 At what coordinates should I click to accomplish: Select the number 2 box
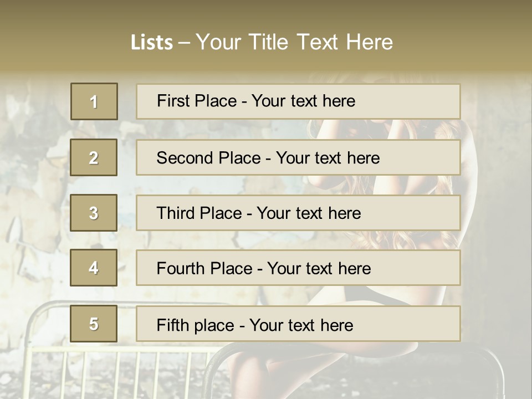click(94, 157)
